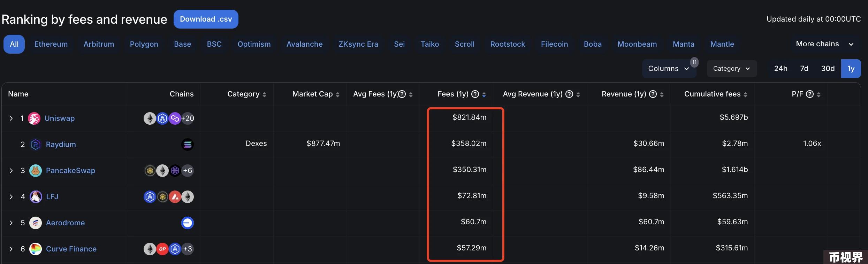Select the 1y time range

coord(851,69)
